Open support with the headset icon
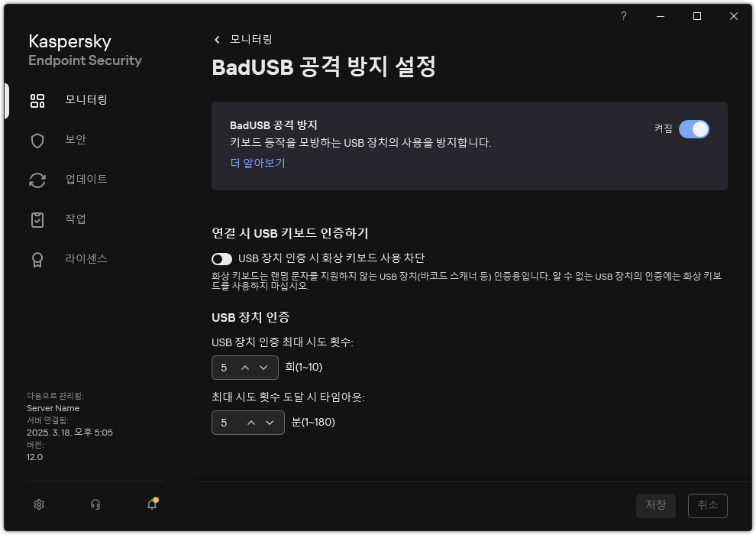 95,505
